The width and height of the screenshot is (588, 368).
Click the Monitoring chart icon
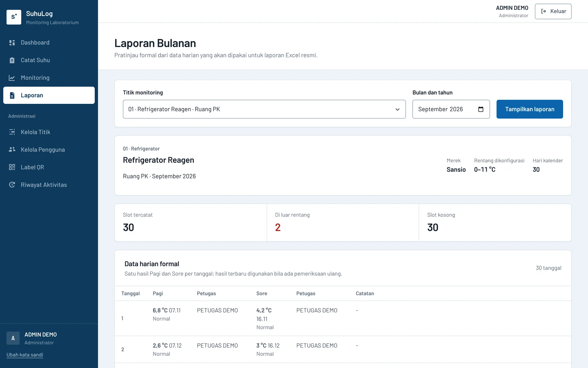pos(12,78)
